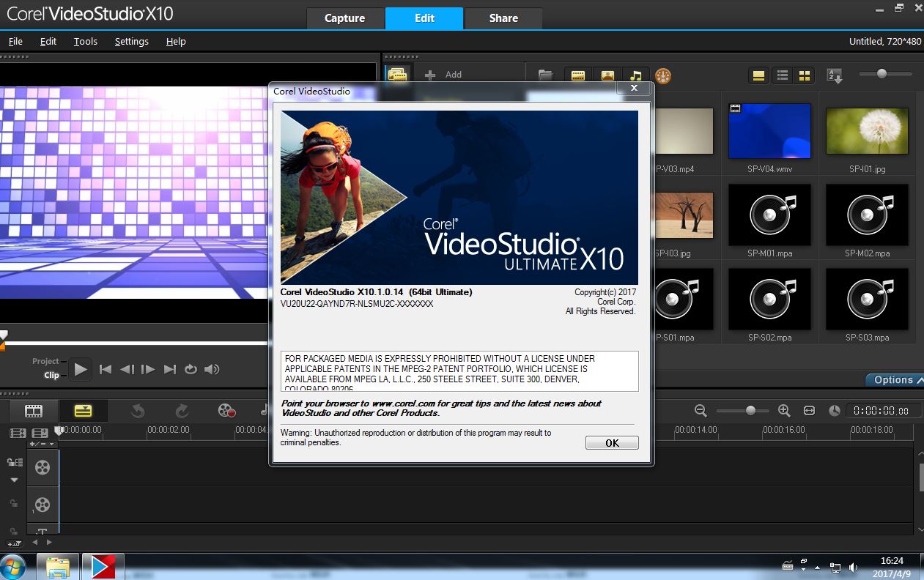Toggle showing audio files in the library
924x580 pixels.
(635, 75)
